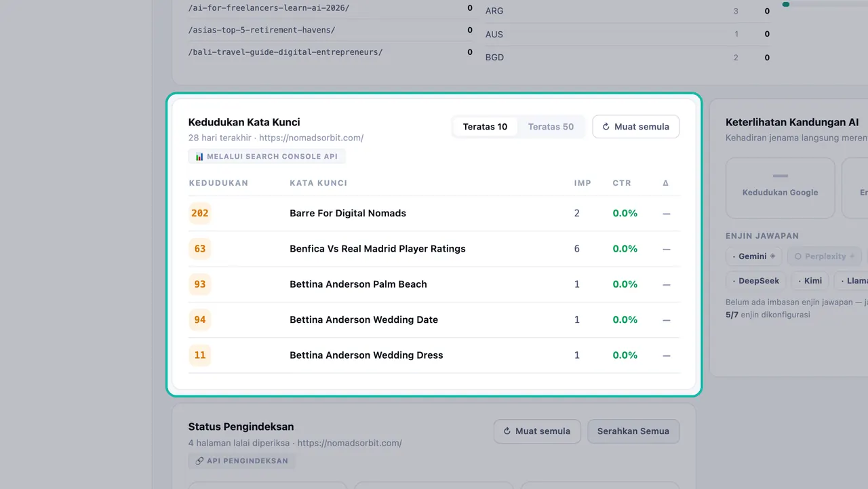Image resolution: width=868 pixels, height=489 pixels.
Task: Click the position badge 94
Action: [200, 319]
